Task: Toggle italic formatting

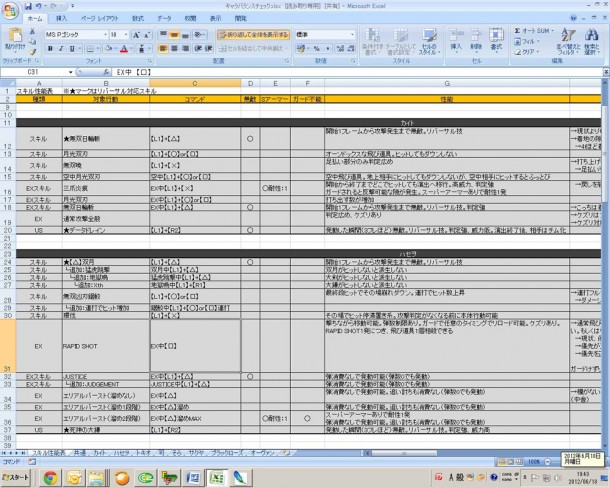Action: 61,49
